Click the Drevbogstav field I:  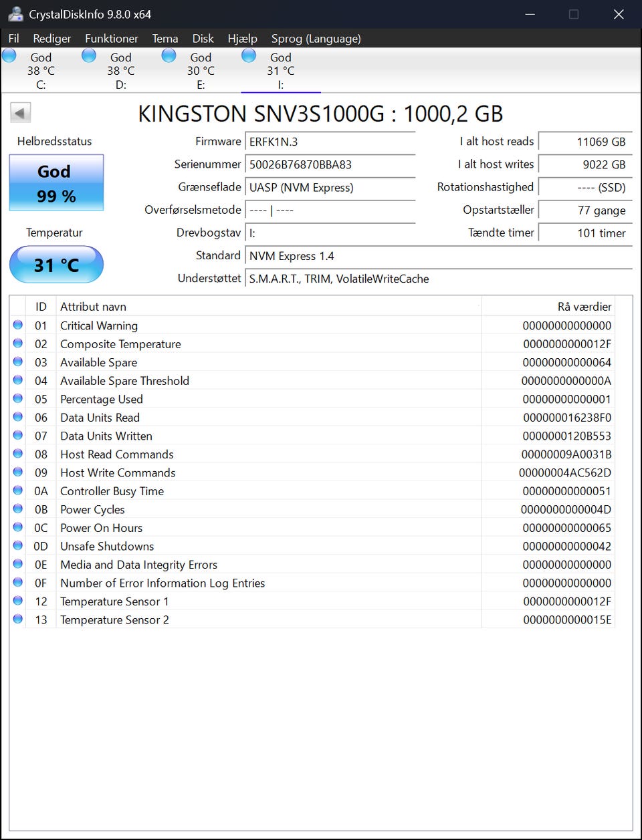[330, 233]
